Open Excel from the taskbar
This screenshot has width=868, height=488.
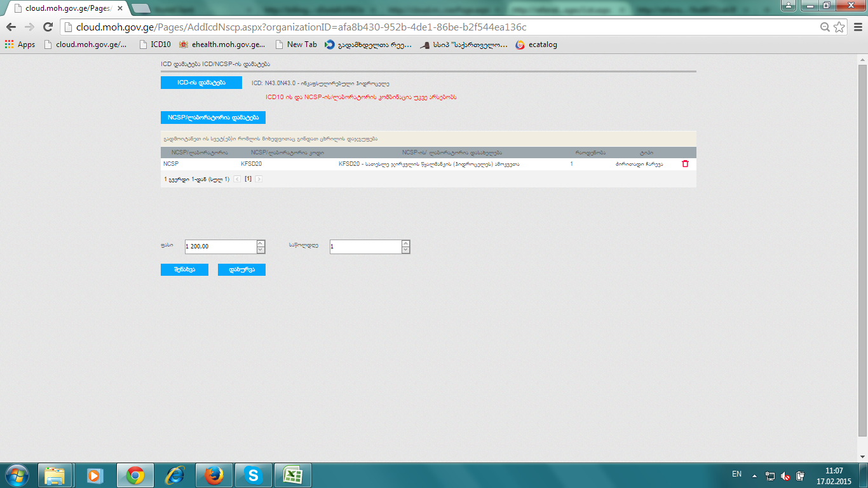point(292,475)
